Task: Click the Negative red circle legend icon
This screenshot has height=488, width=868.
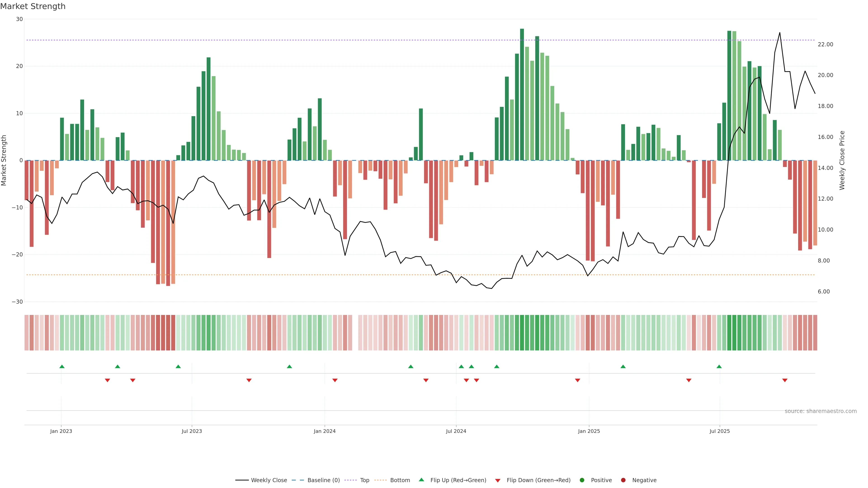Action: (x=623, y=480)
